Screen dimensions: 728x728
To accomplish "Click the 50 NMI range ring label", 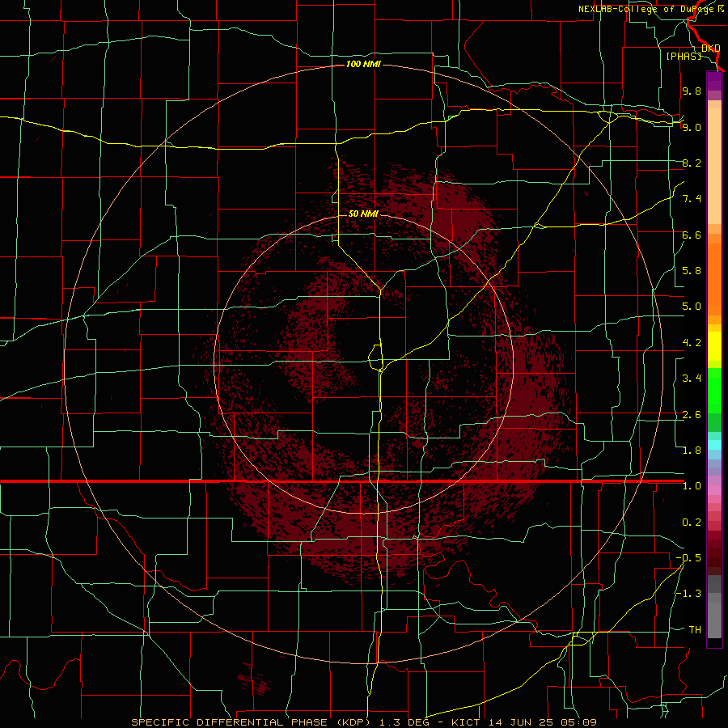I will (x=363, y=214).
